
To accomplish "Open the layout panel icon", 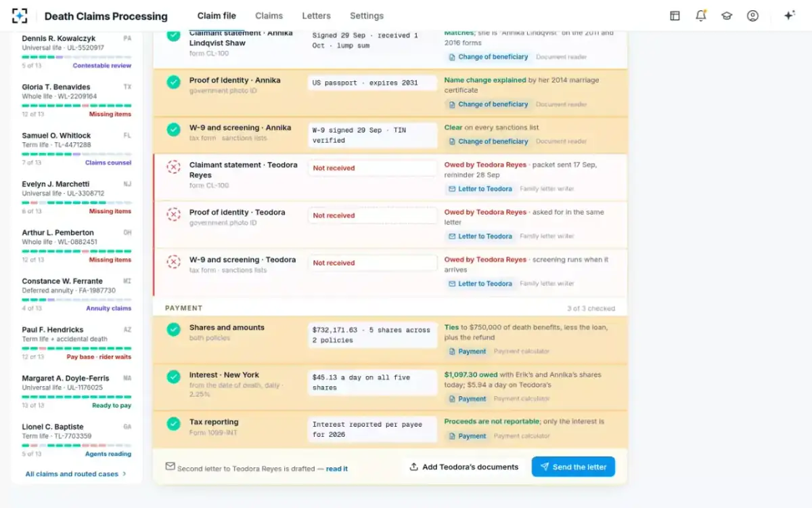I will pyautogui.click(x=675, y=16).
